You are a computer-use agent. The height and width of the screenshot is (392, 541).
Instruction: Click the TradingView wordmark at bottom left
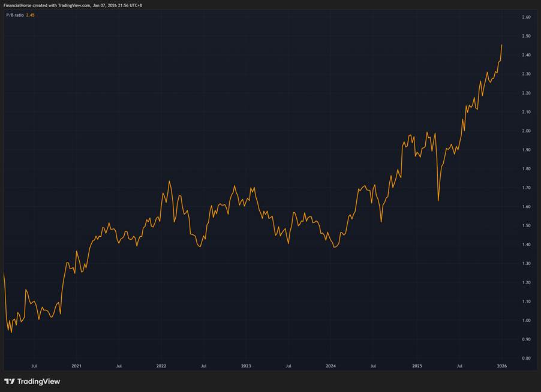[38, 381]
